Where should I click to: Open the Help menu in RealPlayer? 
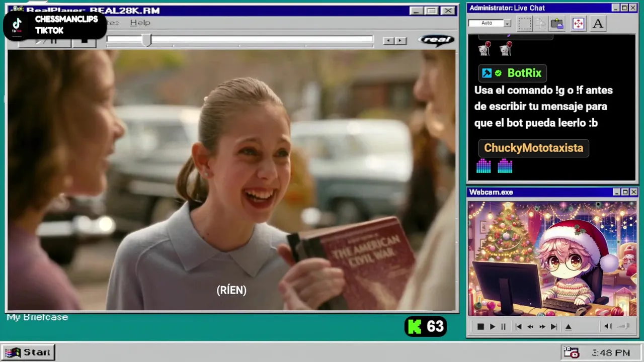(140, 23)
